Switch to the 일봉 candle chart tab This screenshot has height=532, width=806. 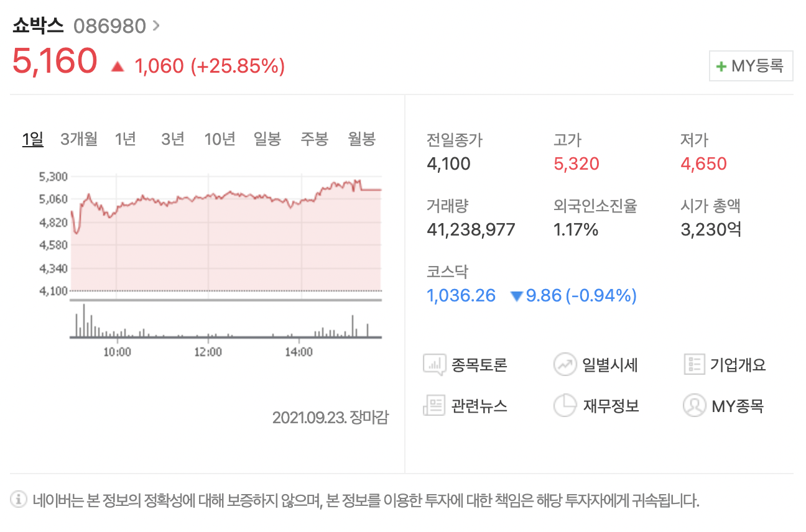[x=267, y=139]
